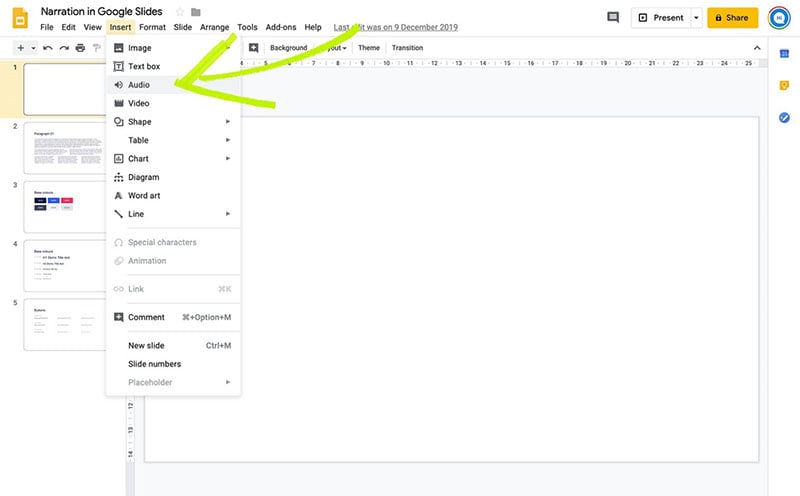Click the yellow Share button
Viewport: 800px width, 496px height.
click(732, 17)
